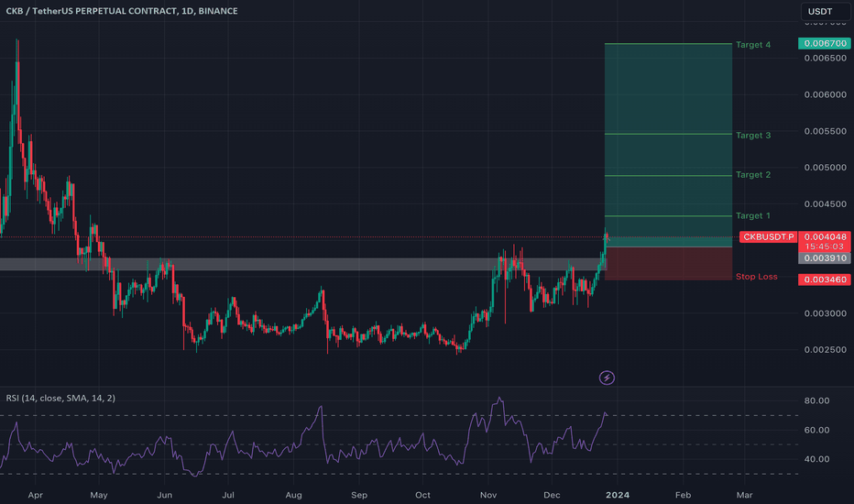This screenshot has height=504, width=854.
Task: Select the RSI (14, close, SMA, 14, 2) indicator legend
Action: (x=60, y=399)
